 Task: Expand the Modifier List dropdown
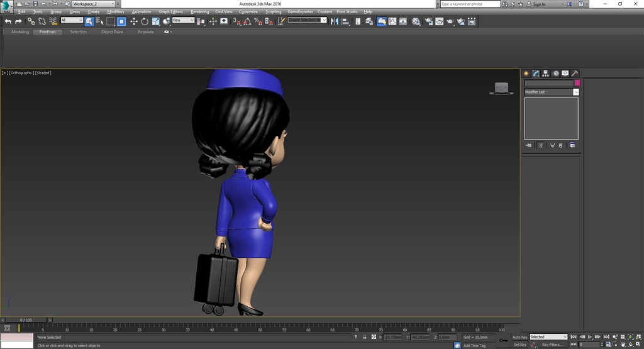pos(576,92)
